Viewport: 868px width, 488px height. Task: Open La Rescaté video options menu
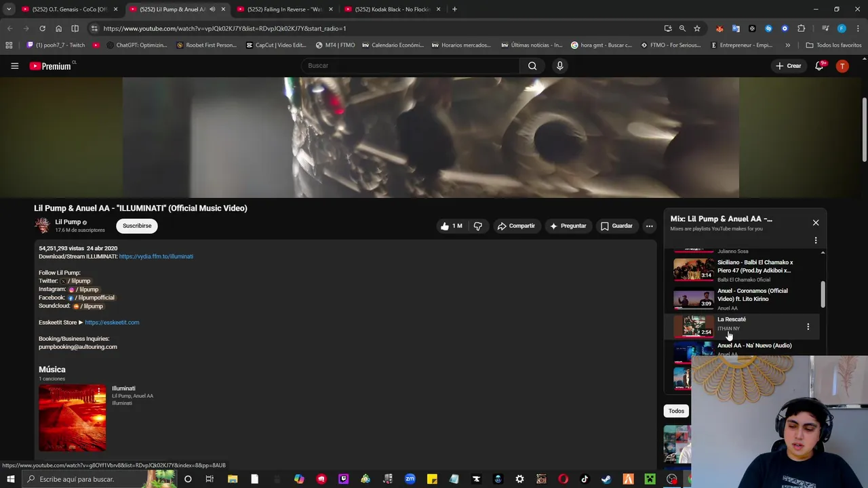[x=808, y=327]
